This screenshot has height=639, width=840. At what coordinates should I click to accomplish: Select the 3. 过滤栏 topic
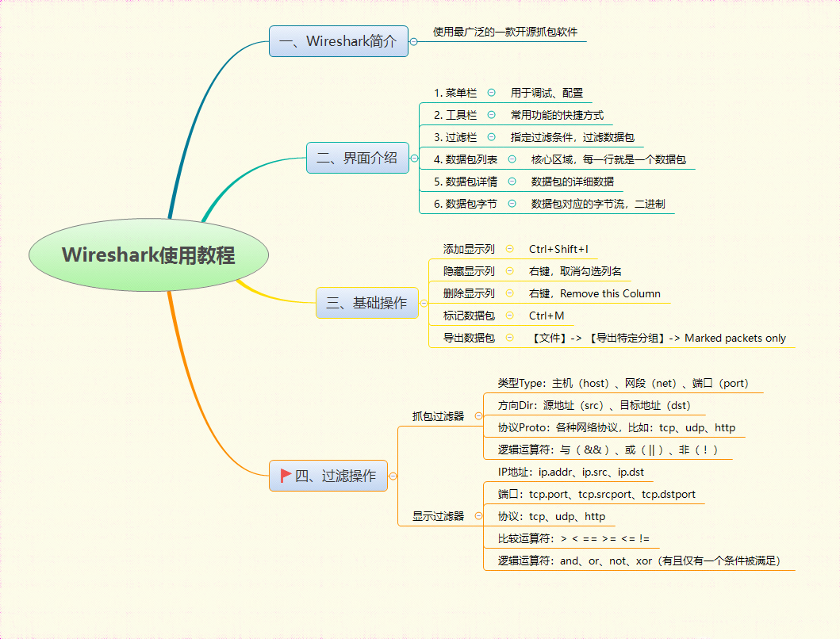click(x=455, y=137)
